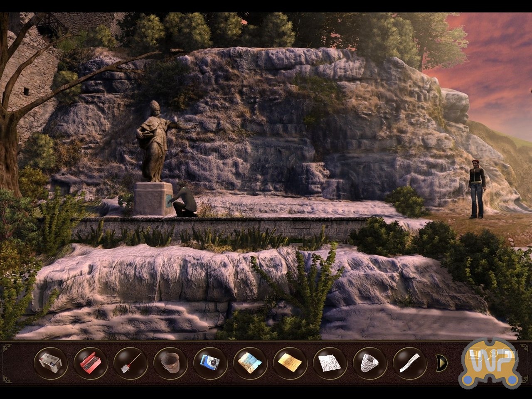Show the next inventory items using the arrow
Image resolution: width=532 pixels, height=399 pixels.
tap(441, 363)
